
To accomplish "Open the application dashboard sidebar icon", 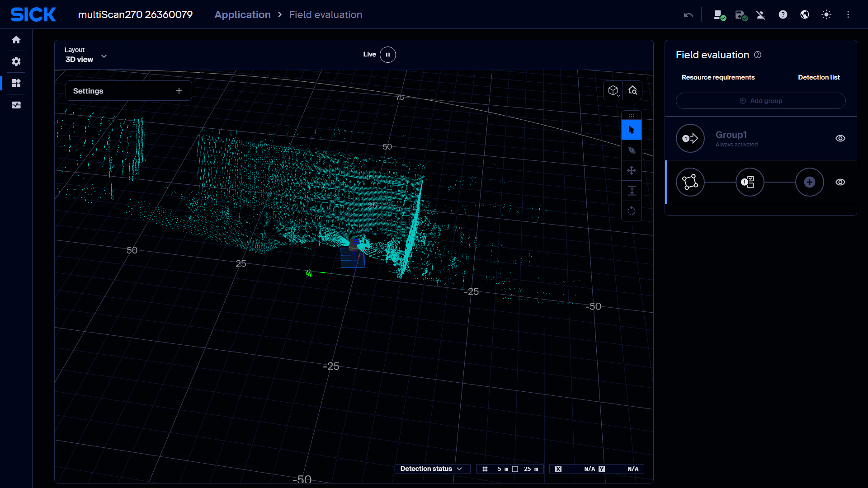I will 16,83.
